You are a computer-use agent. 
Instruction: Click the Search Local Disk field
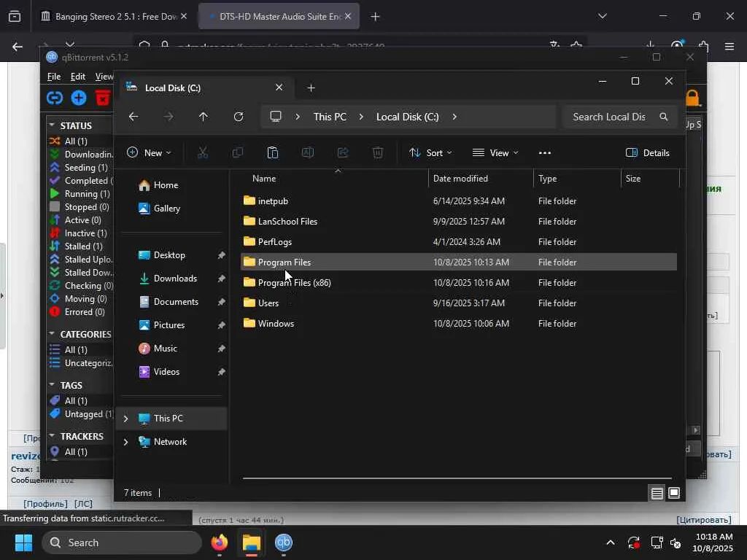(x=620, y=117)
